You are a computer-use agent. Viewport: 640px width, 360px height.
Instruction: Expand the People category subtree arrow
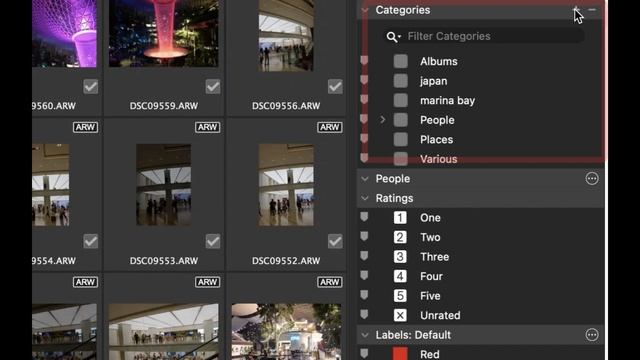pyautogui.click(x=382, y=120)
